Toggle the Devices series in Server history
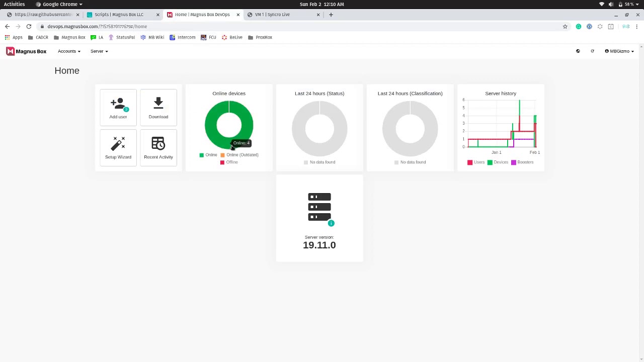 (498, 162)
